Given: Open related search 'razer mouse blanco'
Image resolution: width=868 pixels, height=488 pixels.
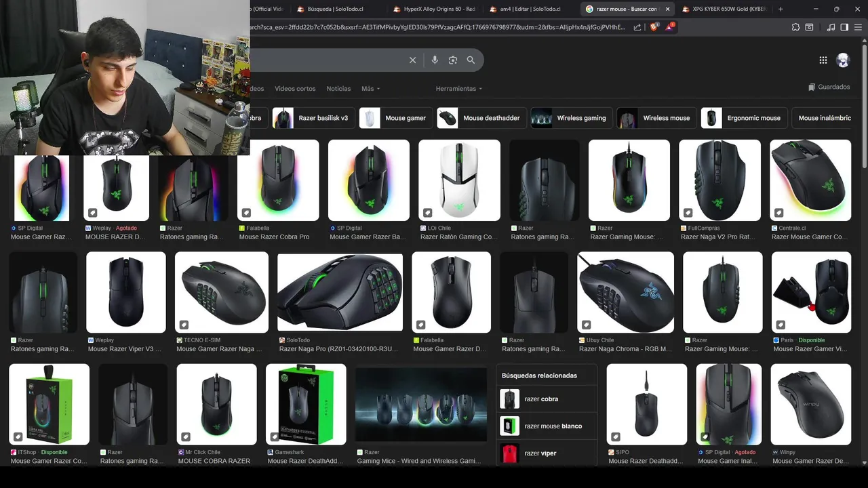Looking at the screenshot, I should [x=547, y=426].
